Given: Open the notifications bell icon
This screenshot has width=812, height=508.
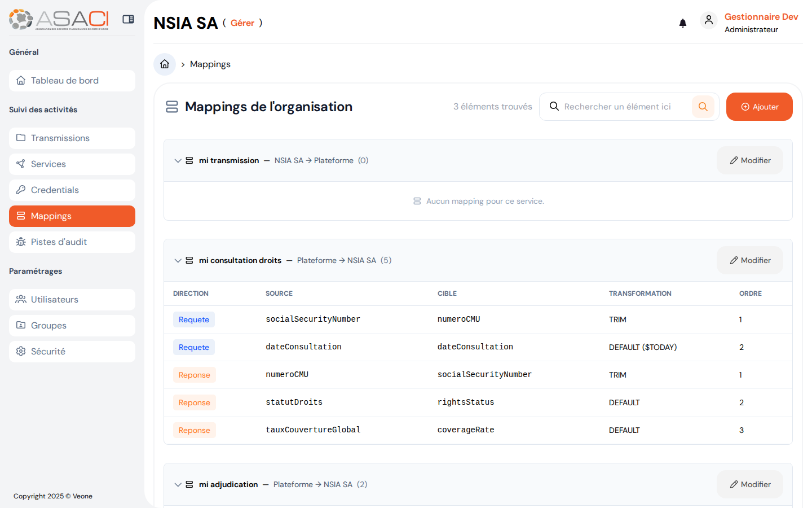Looking at the screenshot, I should tap(683, 23).
